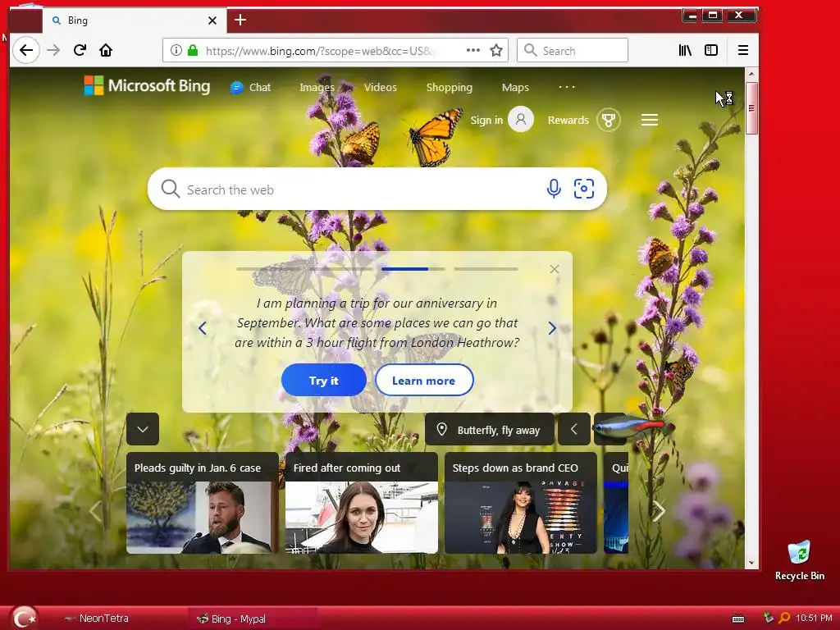The image size is (840, 630).
Task: Open Fired after coming out story
Action: coord(362,503)
